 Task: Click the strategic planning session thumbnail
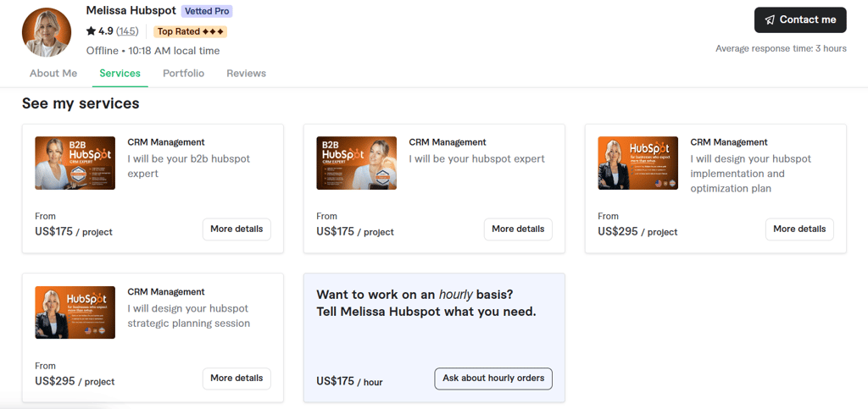click(75, 312)
